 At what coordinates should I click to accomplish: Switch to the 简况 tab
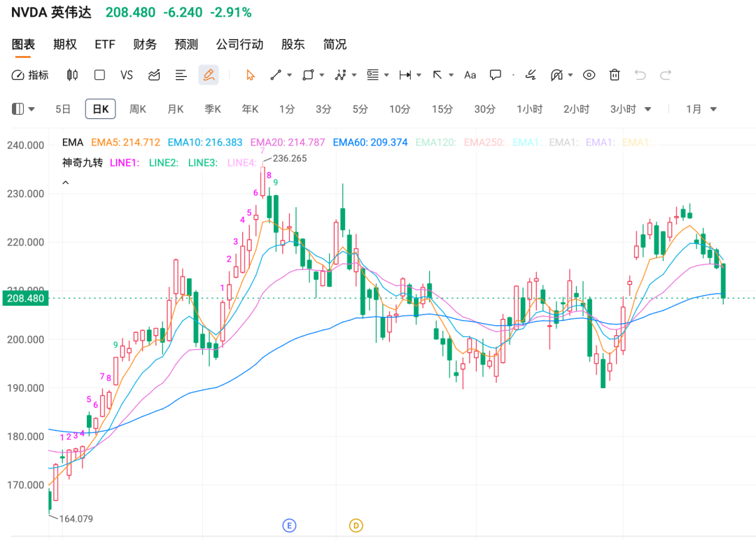coord(335,44)
